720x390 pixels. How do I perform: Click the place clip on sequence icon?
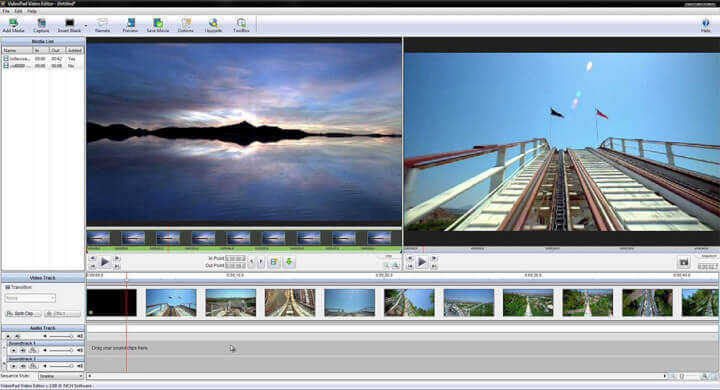(274, 262)
